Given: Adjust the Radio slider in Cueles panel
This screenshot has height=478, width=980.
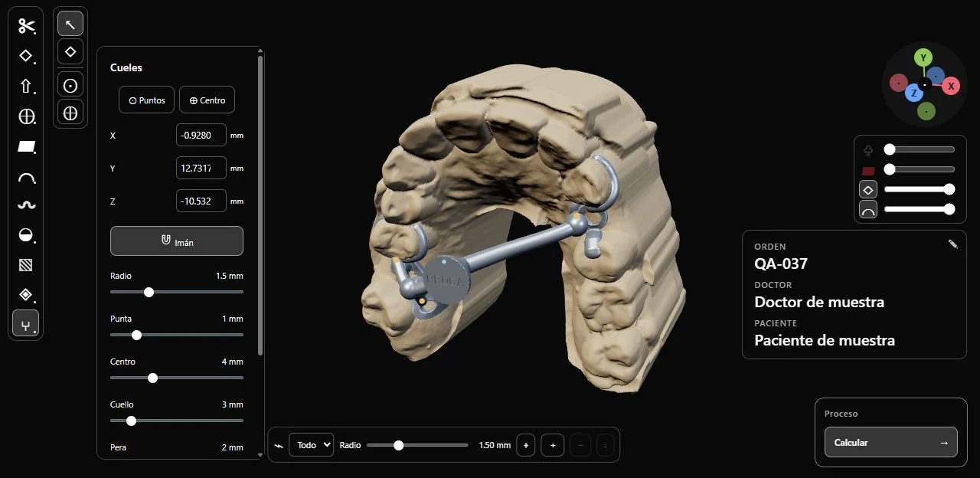Looking at the screenshot, I should (177, 292).
